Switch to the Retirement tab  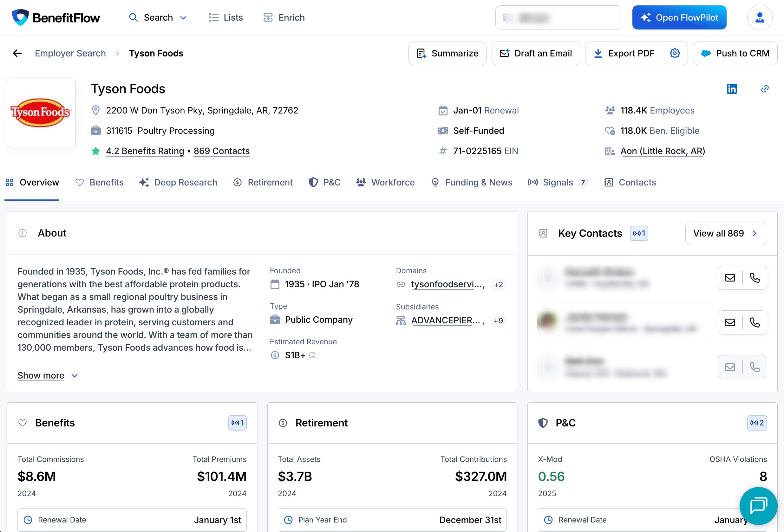(x=263, y=182)
